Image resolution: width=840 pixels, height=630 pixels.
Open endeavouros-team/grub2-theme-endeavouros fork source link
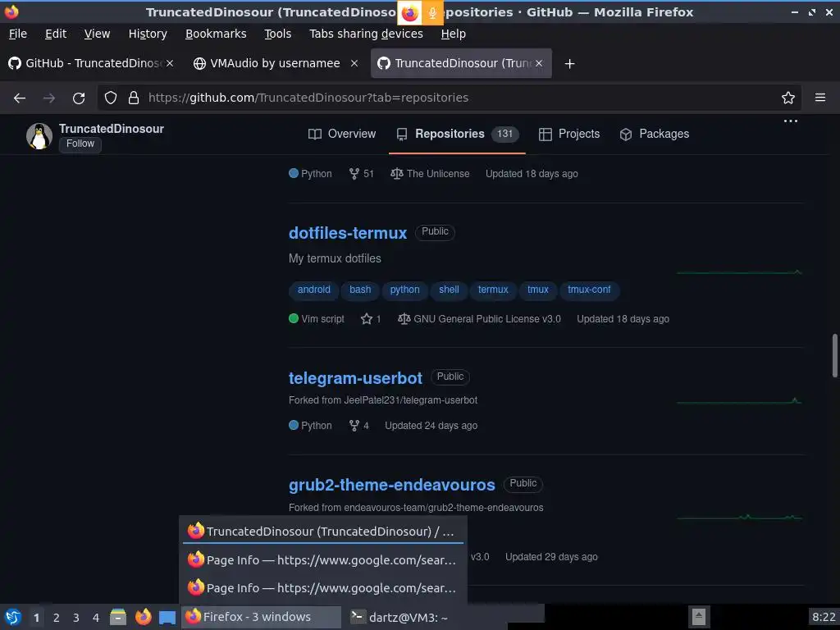[444, 507]
